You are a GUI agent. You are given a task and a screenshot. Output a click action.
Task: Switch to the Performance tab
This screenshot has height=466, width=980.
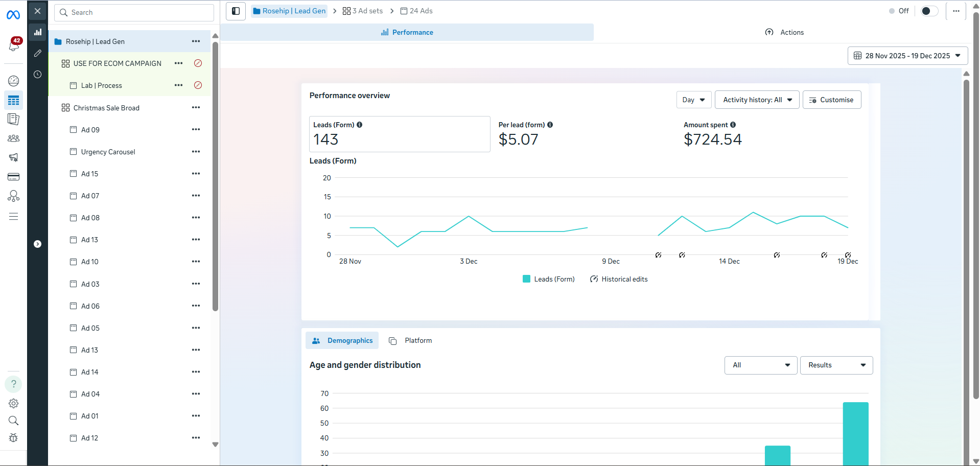pyautogui.click(x=407, y=32)
